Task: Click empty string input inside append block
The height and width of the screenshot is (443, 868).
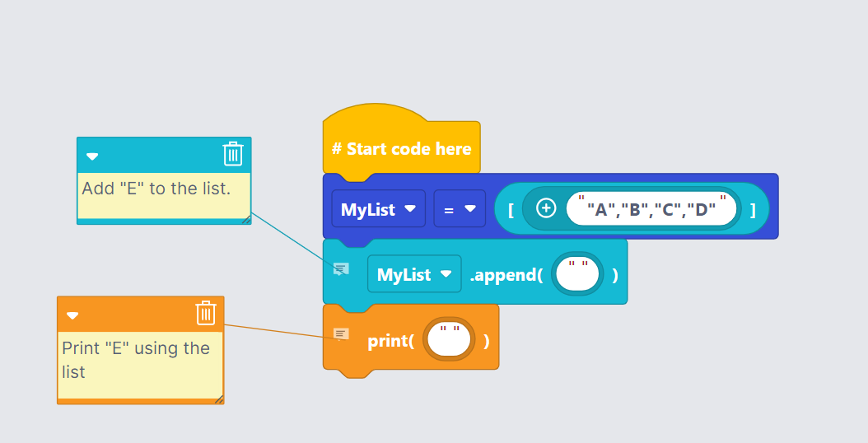Action: (x=577, y=274)
